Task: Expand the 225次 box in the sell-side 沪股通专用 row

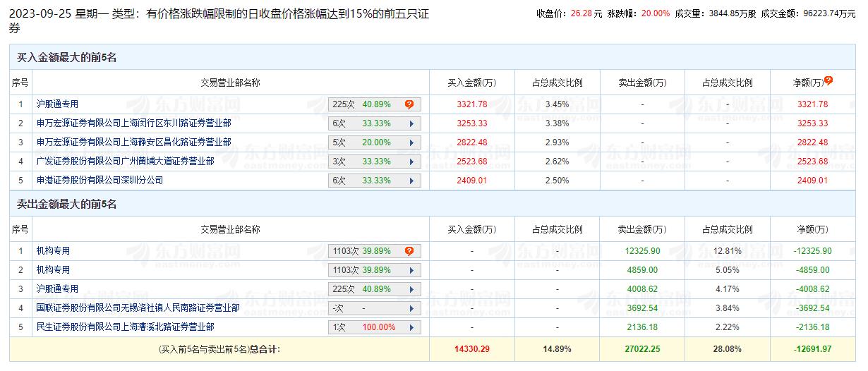Action: pos(375,289)
